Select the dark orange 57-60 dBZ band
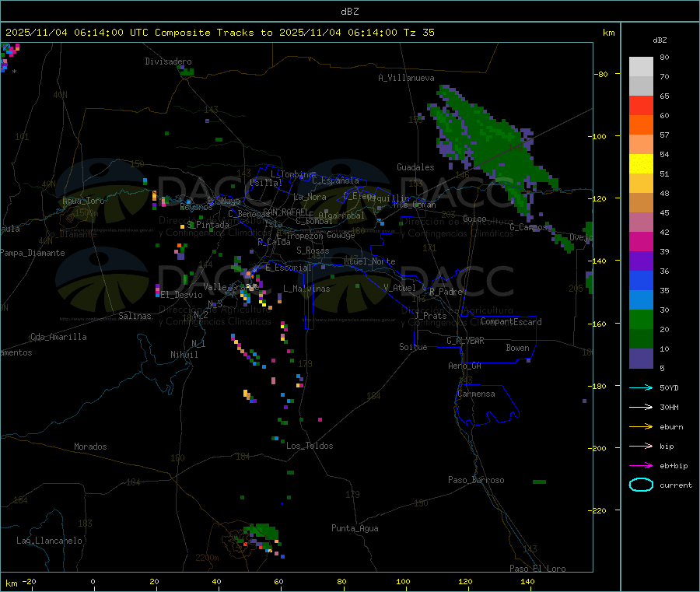Image resolution: width=700 pixels, height=592 pixels. click(x=641, y=125)
